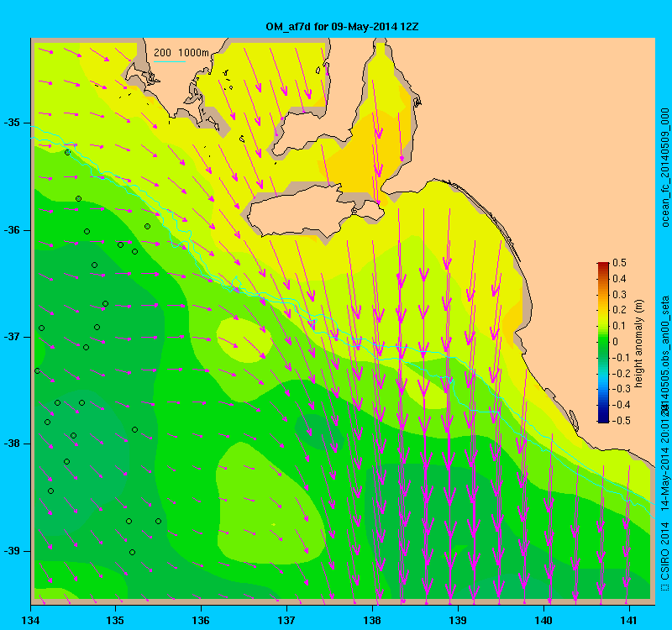Click the 0.5 value on the color scale
The width and height of the screenshot is (672, 630).
619,263
